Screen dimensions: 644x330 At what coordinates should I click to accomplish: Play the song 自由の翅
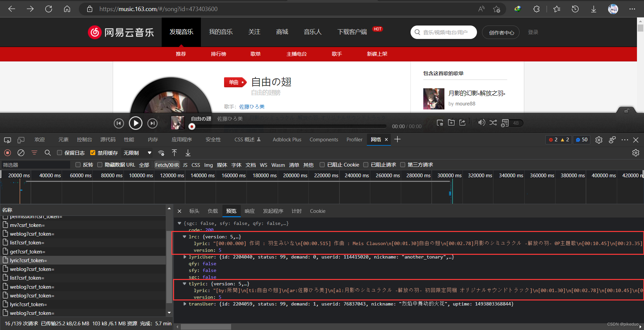136,123
